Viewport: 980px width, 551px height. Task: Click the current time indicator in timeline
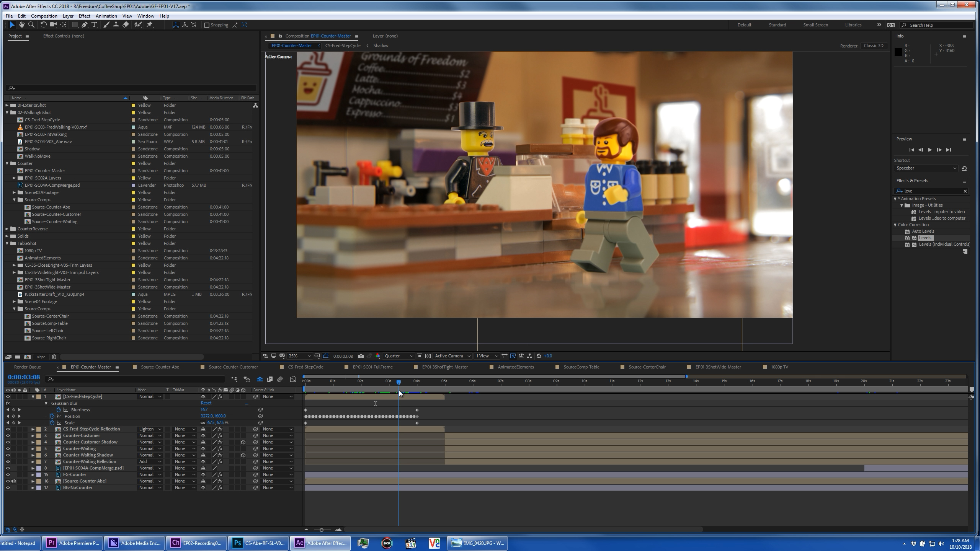pos(399,382)
